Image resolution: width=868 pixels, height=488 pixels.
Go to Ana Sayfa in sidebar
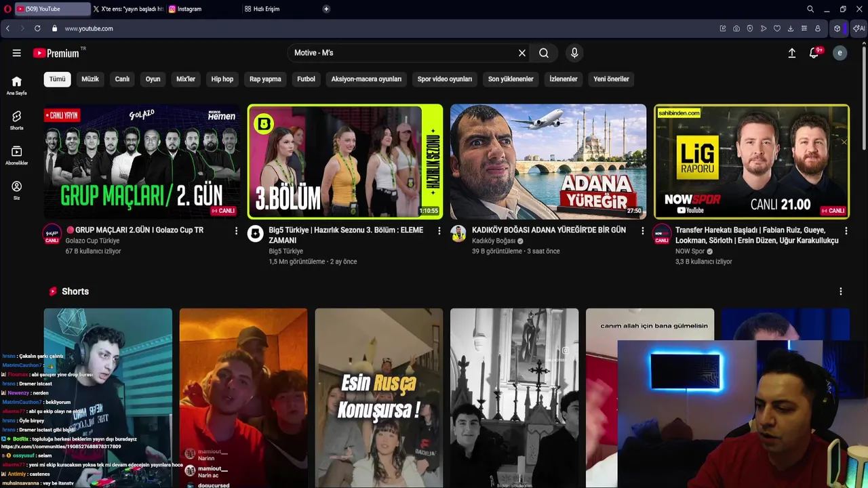click(16, 85)
